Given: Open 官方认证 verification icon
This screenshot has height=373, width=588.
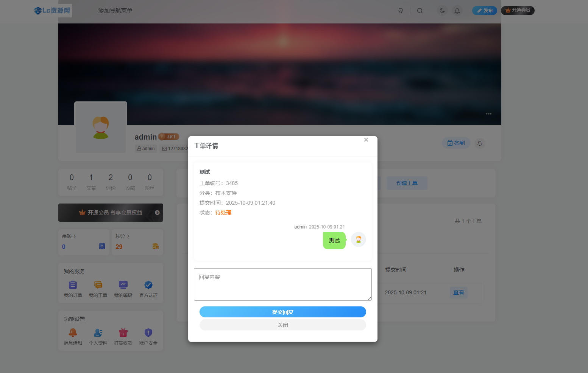Looking at the screenshot, I should pyautogui.click(x=148, y=285).
